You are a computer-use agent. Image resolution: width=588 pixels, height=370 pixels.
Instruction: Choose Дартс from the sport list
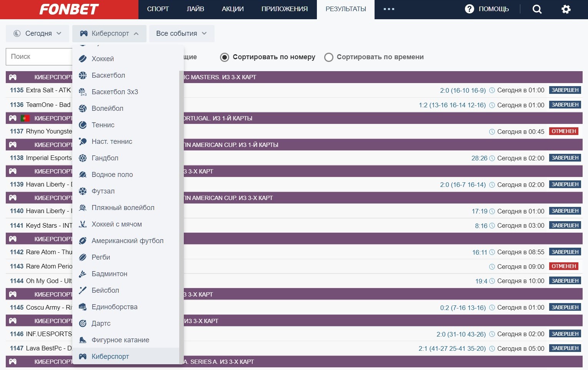[x=126, y=323]
